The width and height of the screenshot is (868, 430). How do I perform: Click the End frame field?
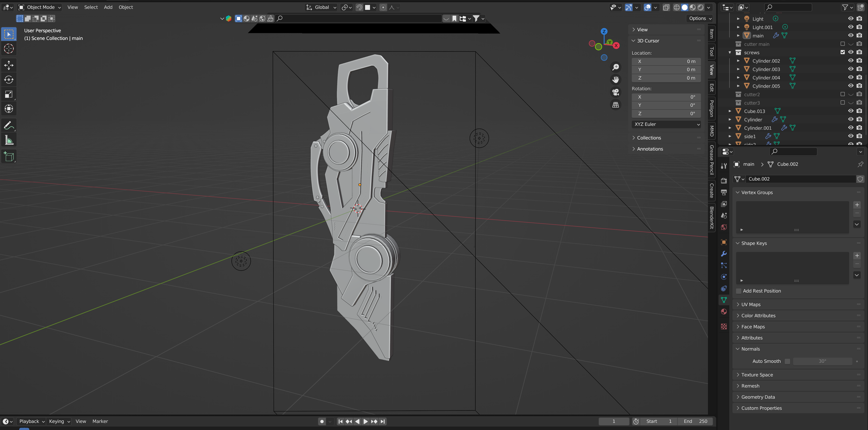[x=695, y=421]
